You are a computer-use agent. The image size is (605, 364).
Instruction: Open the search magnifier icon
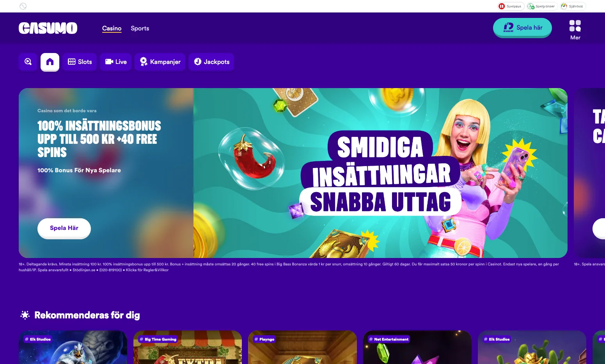[x=27, y=62]
